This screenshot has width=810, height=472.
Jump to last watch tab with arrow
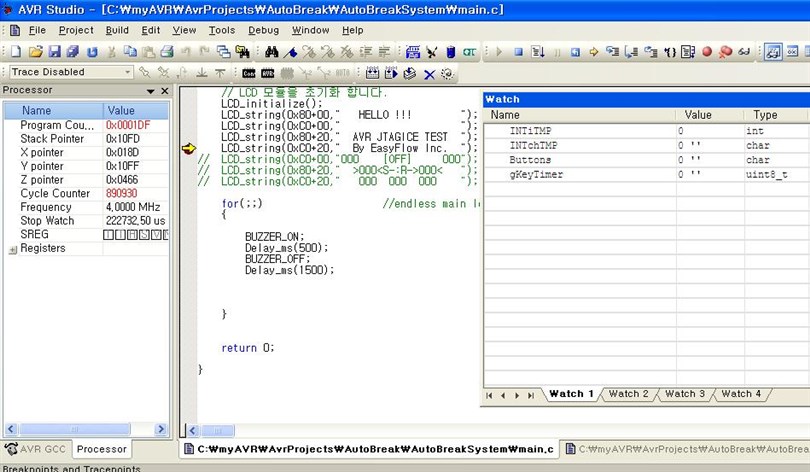pyautogui.click(x=531, y=396)
